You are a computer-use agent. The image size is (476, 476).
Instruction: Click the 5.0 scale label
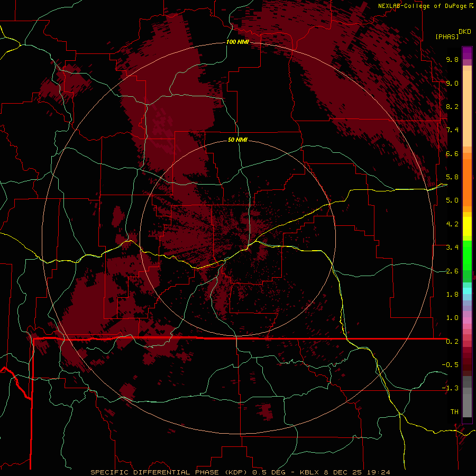[x=452, y=200]
